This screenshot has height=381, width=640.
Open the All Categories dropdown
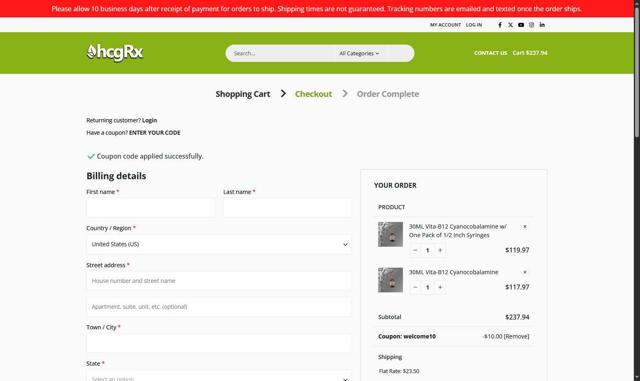point(359,53)
